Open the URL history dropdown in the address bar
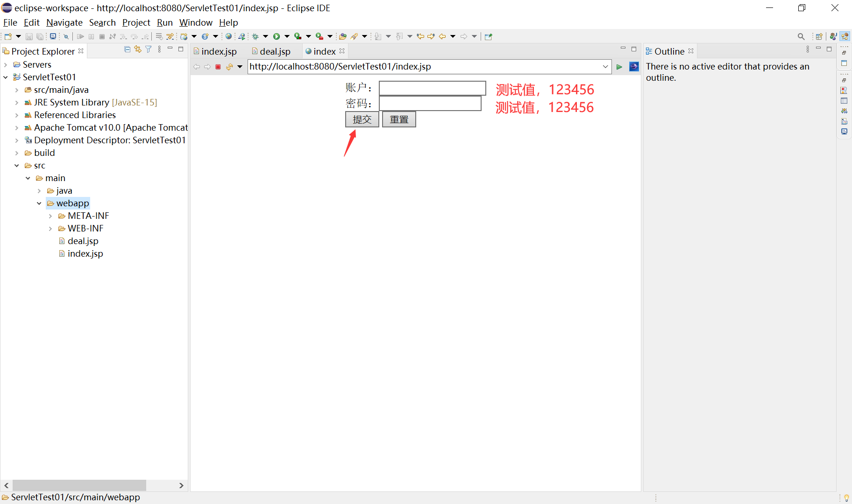Viewport: 852px width, 504px height. tap(605, 67)
